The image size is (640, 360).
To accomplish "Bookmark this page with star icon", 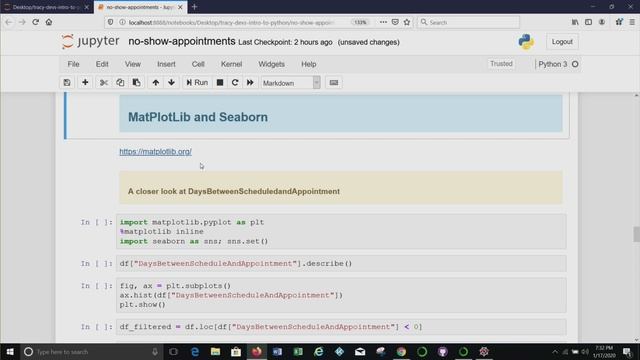I will 407,22.
